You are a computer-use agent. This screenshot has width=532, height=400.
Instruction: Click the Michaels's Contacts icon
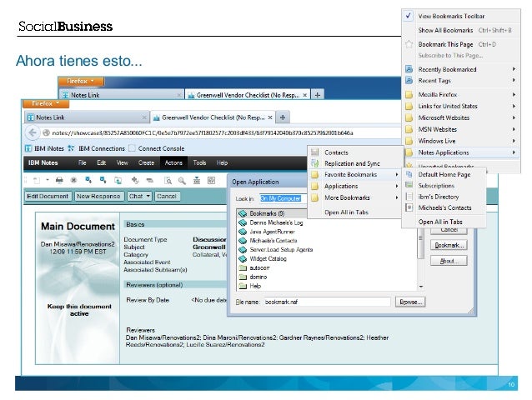pyautogui.click(x=409, y=207)
